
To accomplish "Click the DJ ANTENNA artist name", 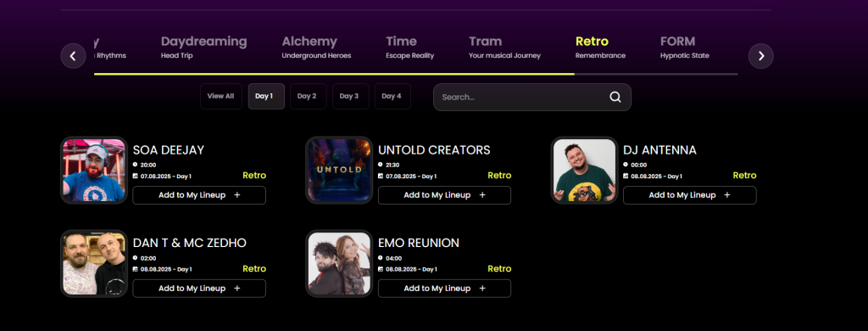I will click(x=659, y=150).
